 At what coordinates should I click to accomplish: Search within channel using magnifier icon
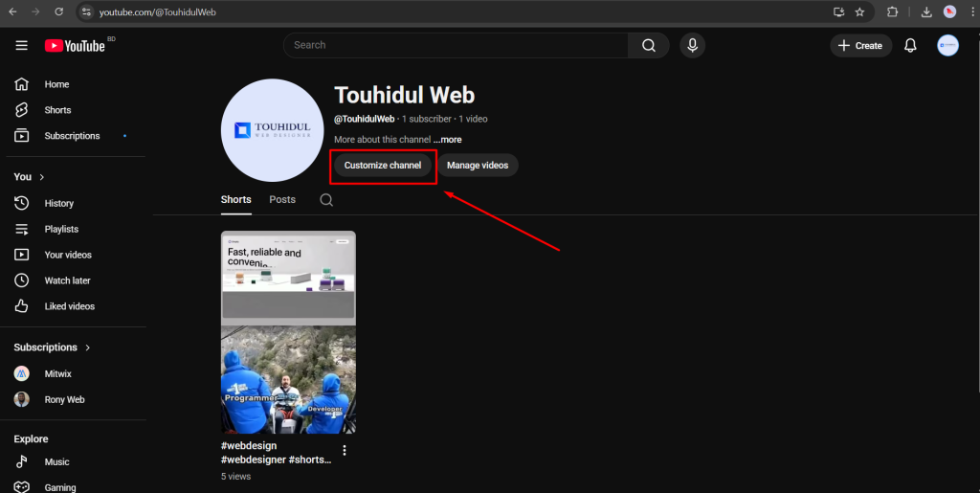click(x=326, y=200)
